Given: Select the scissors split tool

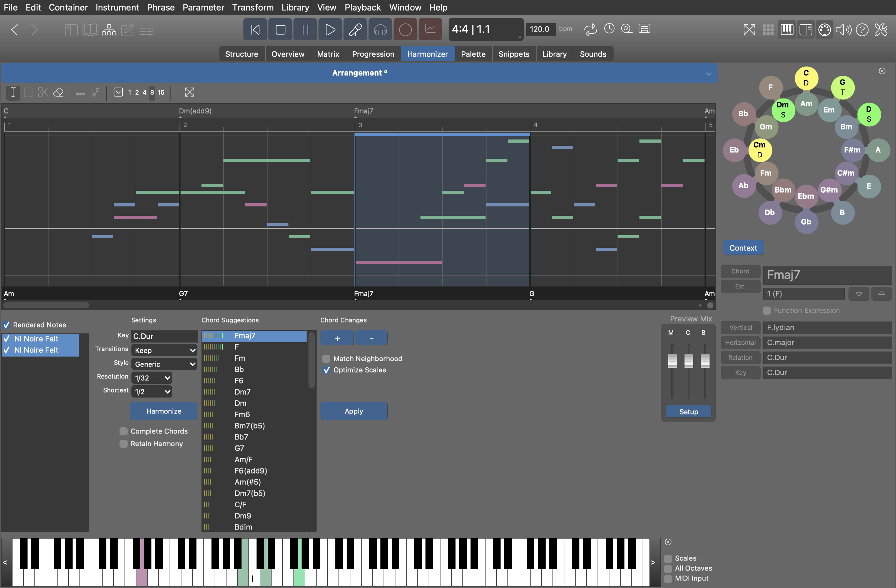Looking at the screenshot, I should click(43, 92).
